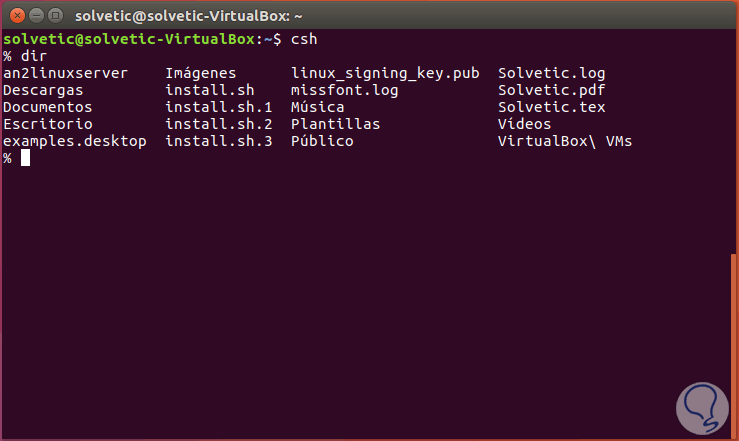Click the cursor block at the prompt

click(25, 158)
